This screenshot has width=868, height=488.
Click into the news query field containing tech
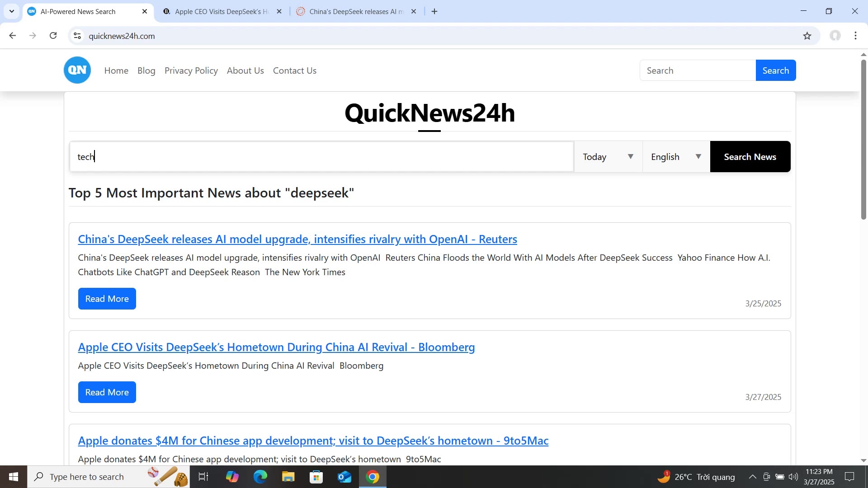[x=321, y=157]
